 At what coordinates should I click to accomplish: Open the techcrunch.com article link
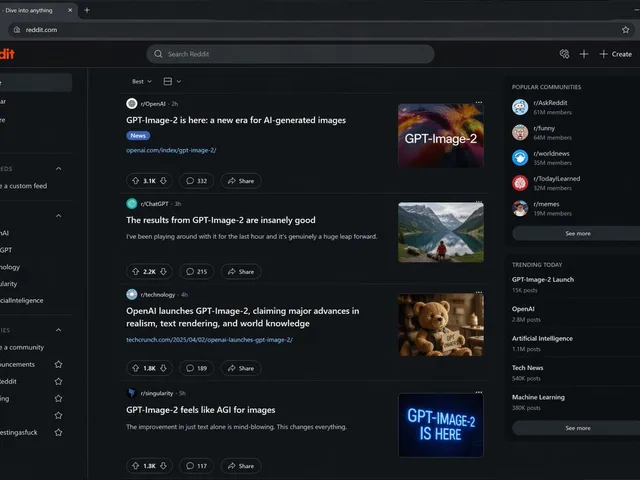(209, 340)
